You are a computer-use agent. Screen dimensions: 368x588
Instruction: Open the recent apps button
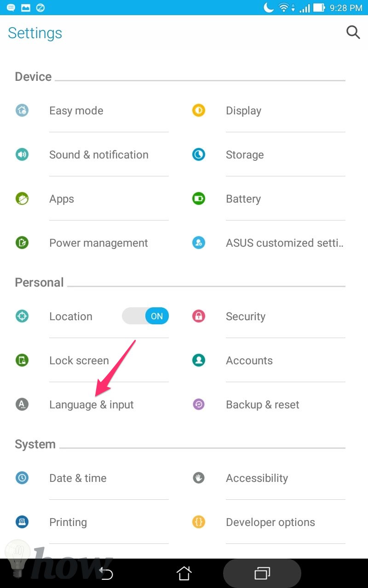coord(262,573)
